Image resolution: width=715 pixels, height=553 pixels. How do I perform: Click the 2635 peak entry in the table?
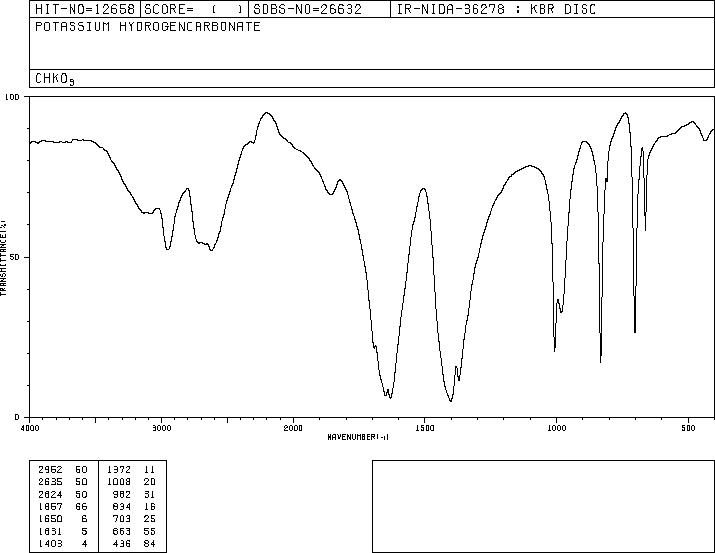pyautogui.click(x=50, y=482)
